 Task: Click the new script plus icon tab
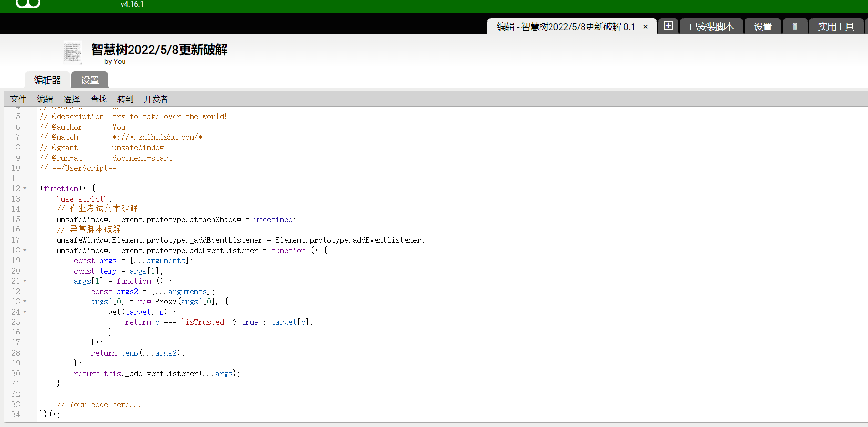point(668,26)
